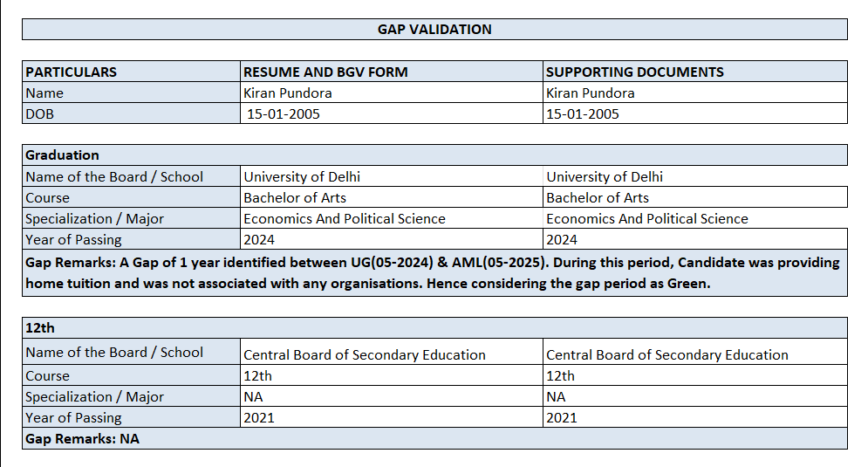
Task: Select resume graduation year 2024 cell
Action: coord(259,239)
